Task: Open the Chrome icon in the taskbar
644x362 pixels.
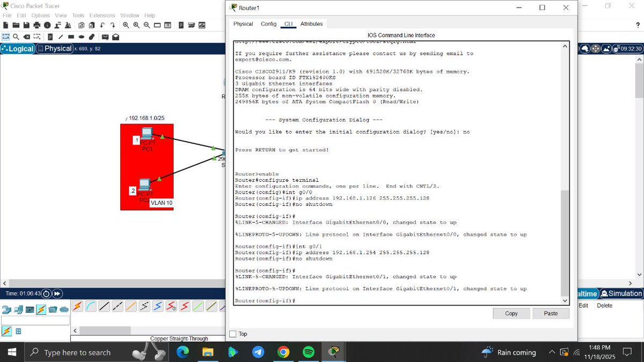Action: 283,352
